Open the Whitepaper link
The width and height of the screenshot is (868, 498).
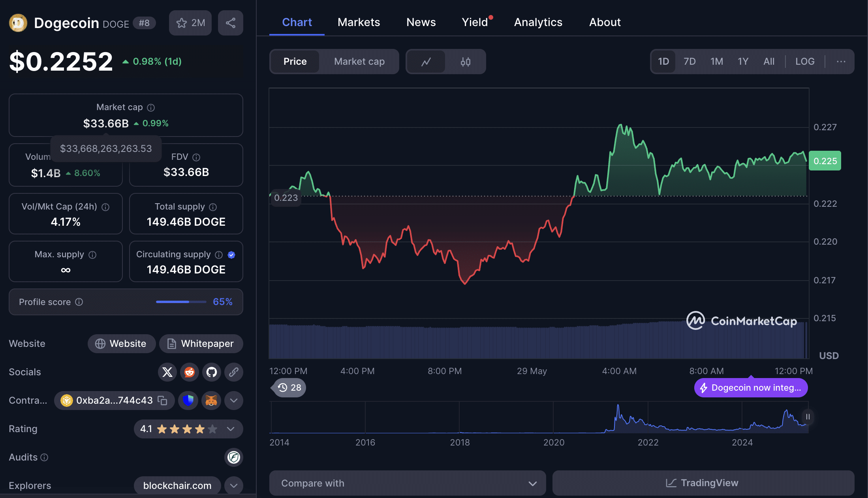[x=201, y=344]
